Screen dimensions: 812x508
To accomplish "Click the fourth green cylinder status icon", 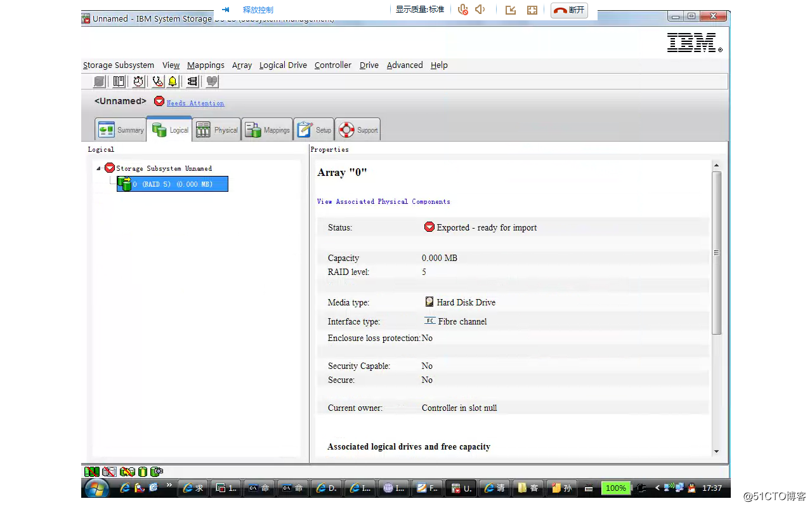I will tap(142, 472).
